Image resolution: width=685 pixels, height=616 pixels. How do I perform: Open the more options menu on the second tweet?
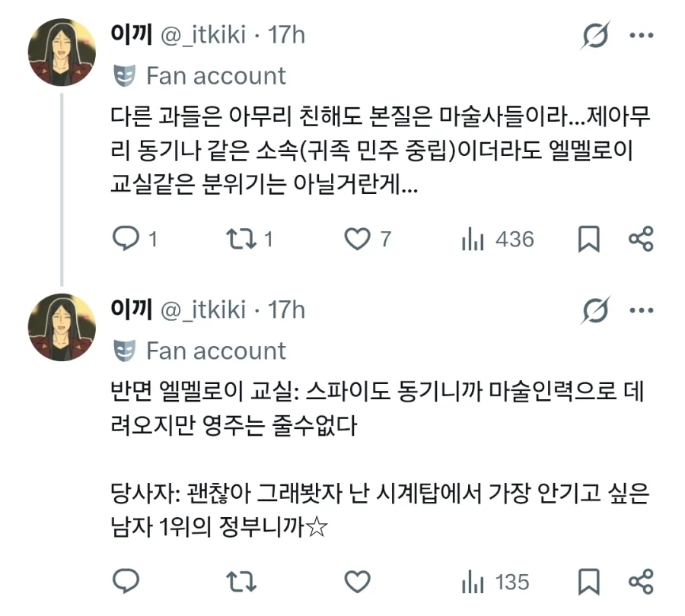(643, 310)
